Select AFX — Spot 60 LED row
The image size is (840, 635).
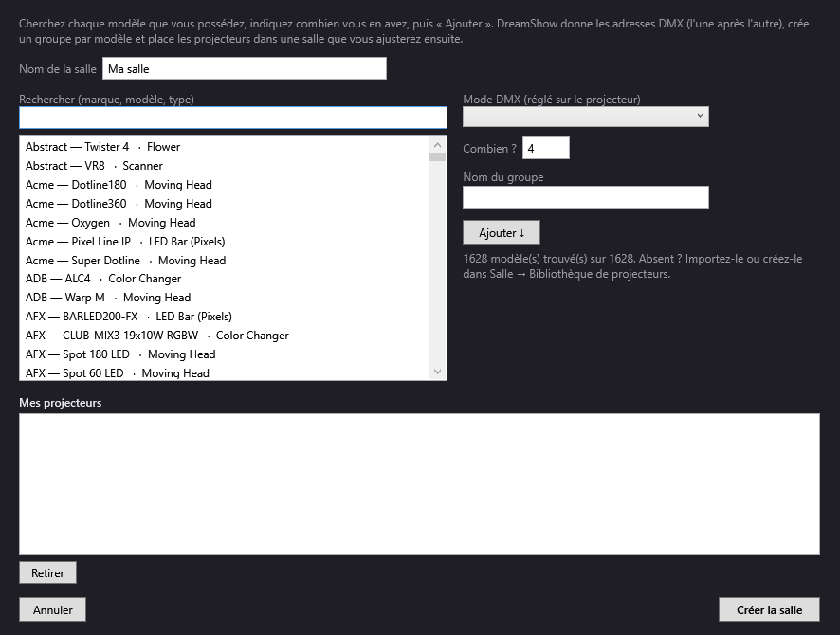[225, 372]
